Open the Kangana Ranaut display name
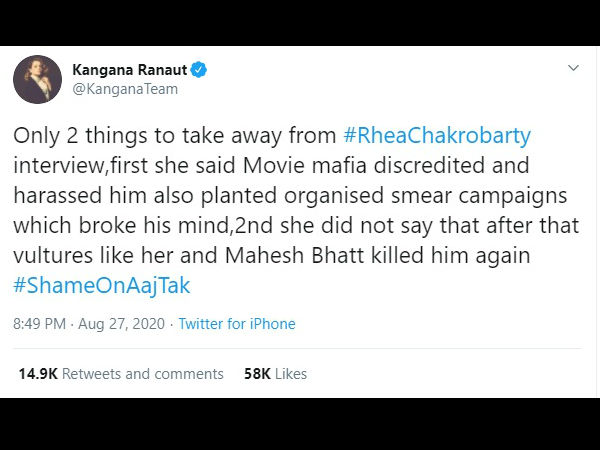This screenshot has height=450, width=600. [130, 70]
